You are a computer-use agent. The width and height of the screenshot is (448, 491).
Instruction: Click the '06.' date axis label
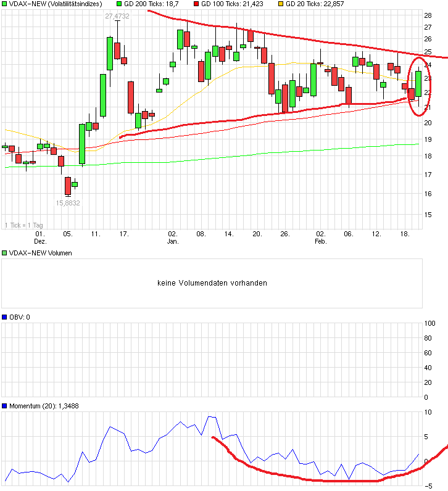click(349, 234)
